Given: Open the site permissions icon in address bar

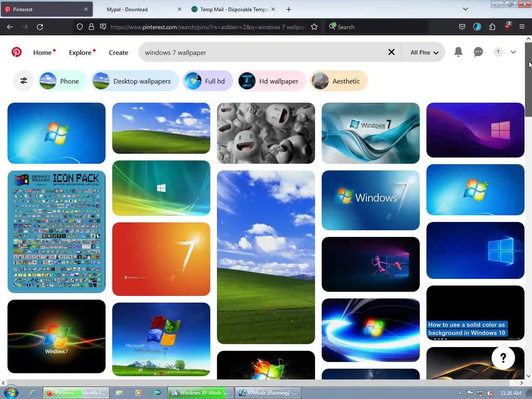Looking at the screenshot, I should click(x=103, y=27).
